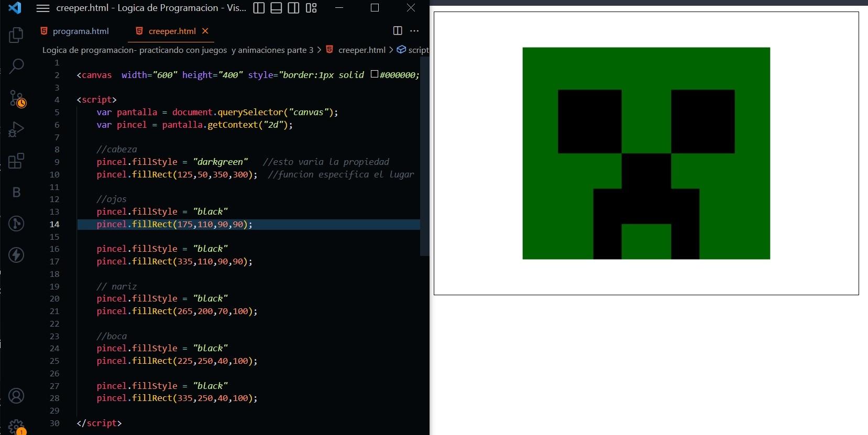Click the '// nariz' comment

tap(117, 286)
